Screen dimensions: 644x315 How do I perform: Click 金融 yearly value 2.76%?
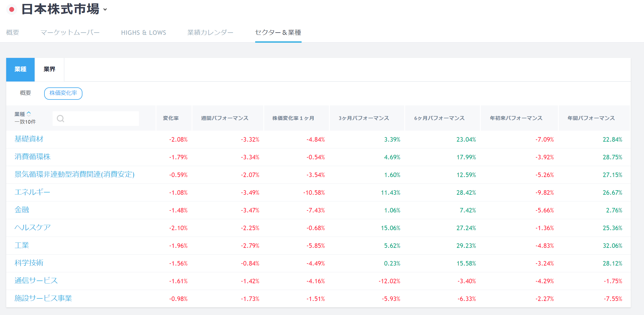(x=614, y=210)
